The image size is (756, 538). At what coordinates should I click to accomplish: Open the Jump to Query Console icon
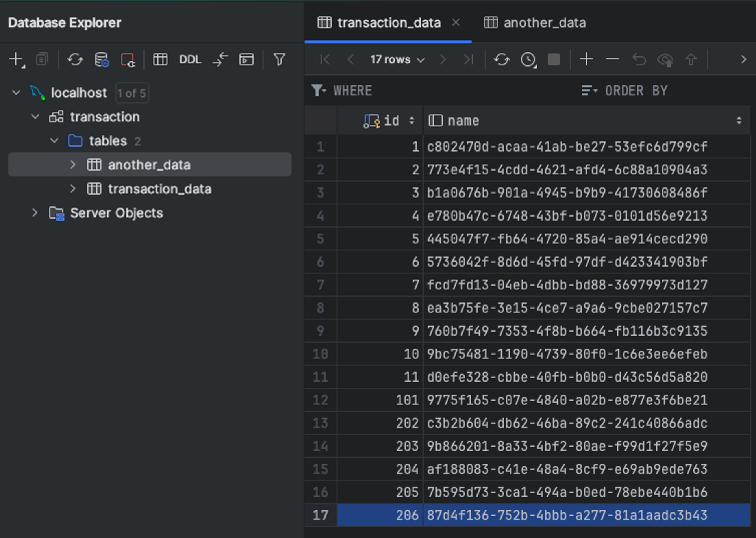[x=246, y=59]
